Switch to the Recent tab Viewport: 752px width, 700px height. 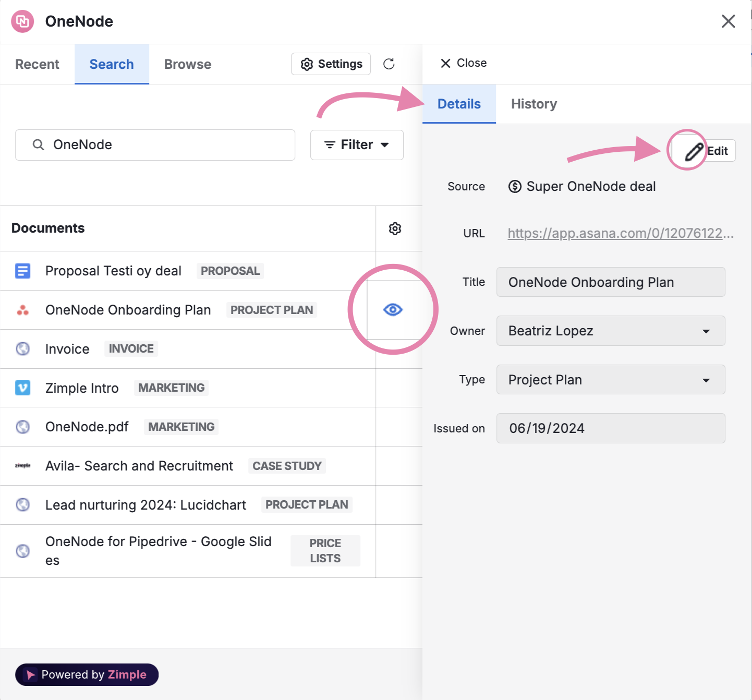pyautogui.click(x=37, y=64)
